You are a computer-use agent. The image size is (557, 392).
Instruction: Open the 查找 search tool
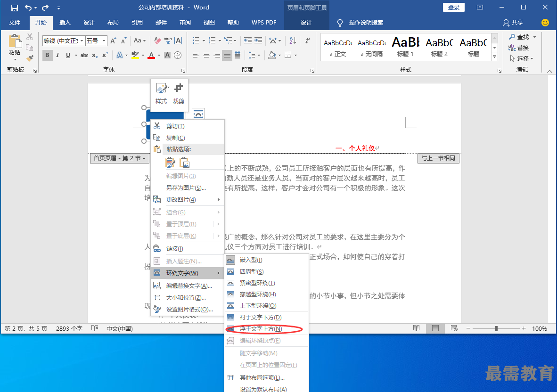[x=519, y=37]
